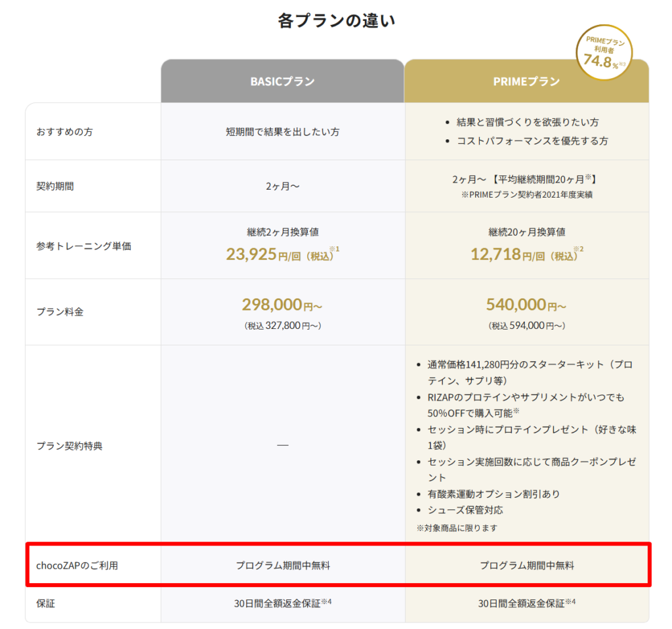Click the ※対象商品に限ります footnote
Image resolution: width=672 pixels, height=629 pixels.
coord(457,528)
